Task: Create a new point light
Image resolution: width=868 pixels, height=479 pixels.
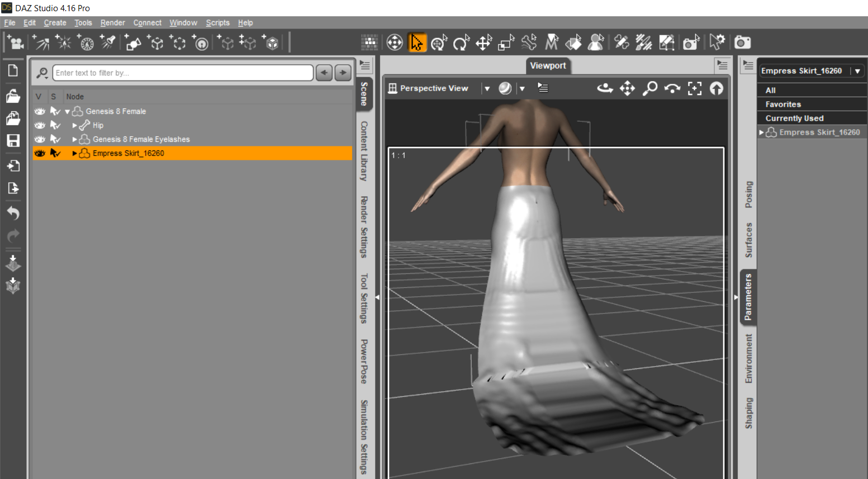Action: [63, 42]
